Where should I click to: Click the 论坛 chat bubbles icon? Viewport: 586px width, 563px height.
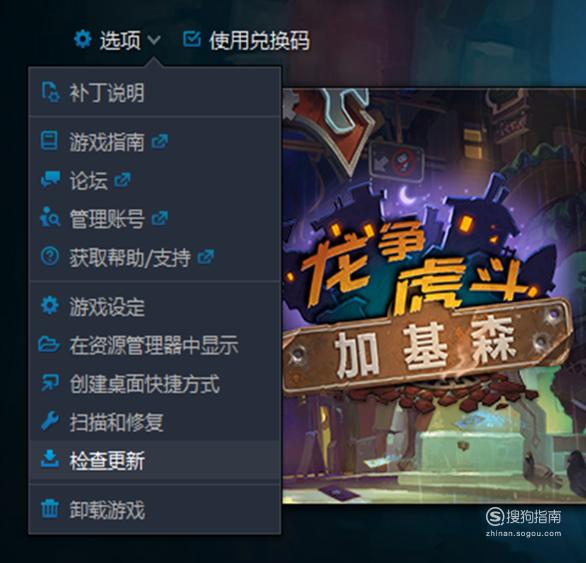tap(50, 179)
